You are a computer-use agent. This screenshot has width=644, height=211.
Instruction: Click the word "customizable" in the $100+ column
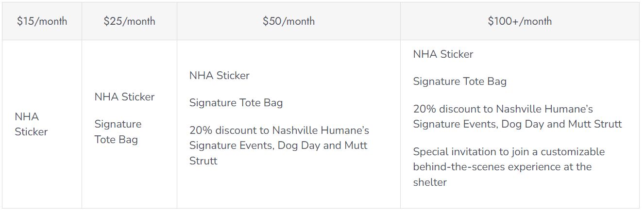(x=573, y=152)
